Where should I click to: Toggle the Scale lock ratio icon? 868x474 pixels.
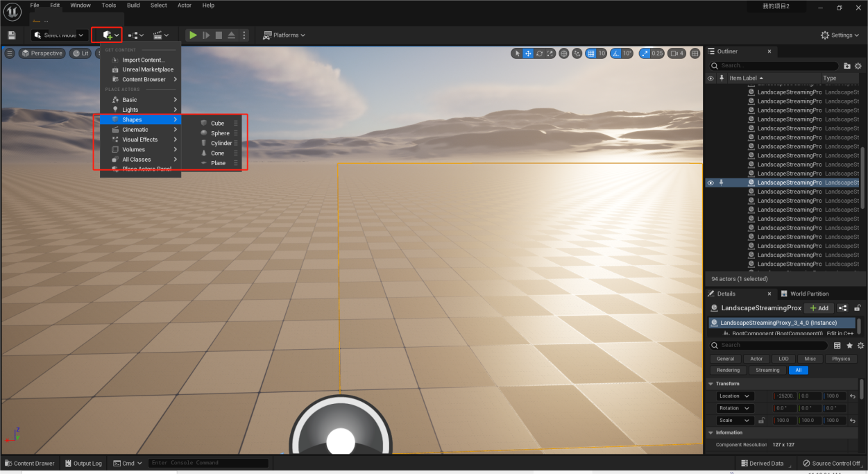(x=761, y=421)
